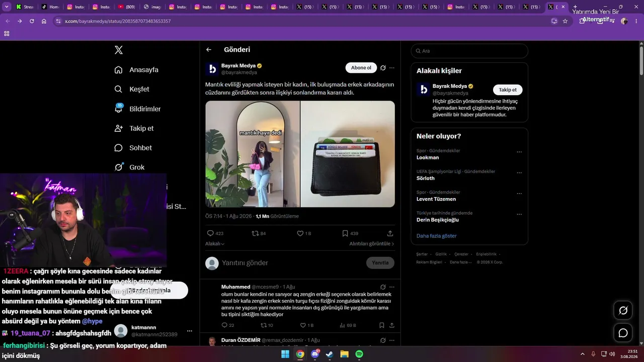Click the Ara search field

click(x=469, y=51)
